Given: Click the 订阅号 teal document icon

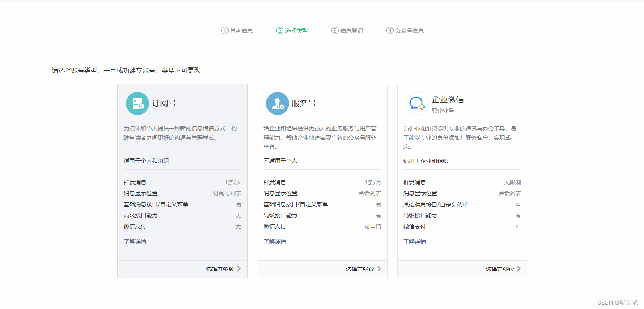Looking at the screenshot, I should tap(137, 103).
